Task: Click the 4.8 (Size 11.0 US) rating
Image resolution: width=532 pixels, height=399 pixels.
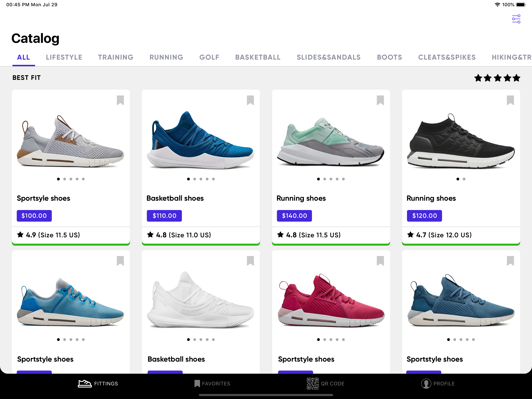Action: tap(179, 235)
